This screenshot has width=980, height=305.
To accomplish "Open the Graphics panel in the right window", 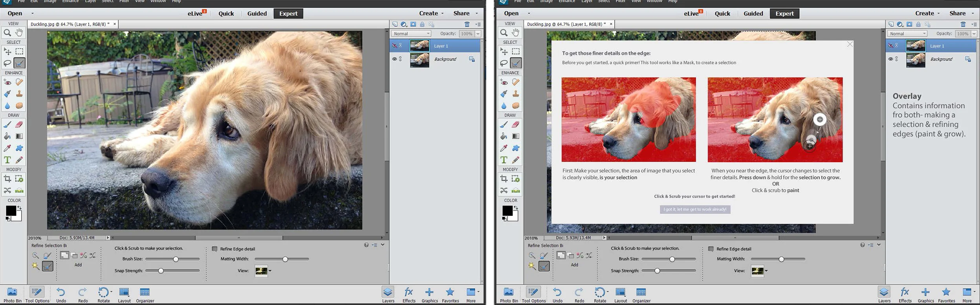I will (x=926, y=295).
